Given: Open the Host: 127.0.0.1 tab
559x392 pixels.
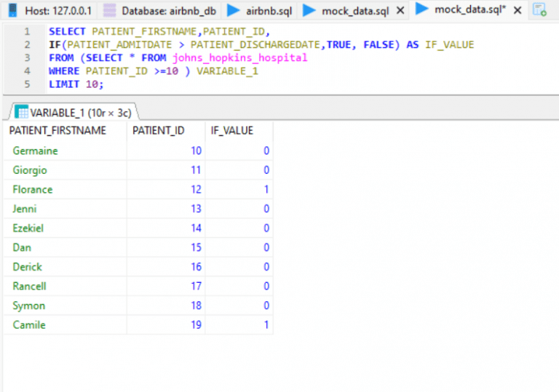Looking at the screenshot, I should click(50, 11).
